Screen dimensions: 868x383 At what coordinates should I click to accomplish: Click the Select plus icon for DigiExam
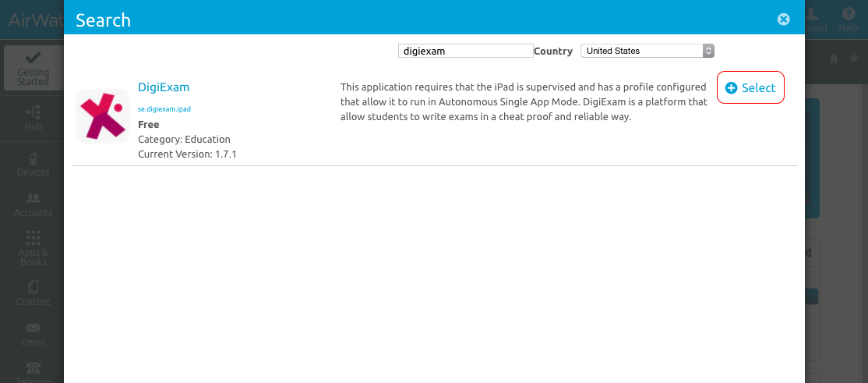click(x=732, y=87)
